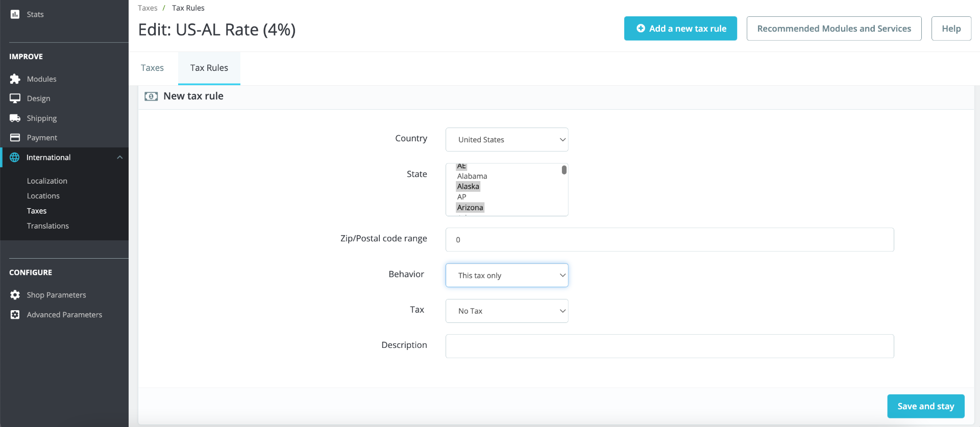
Task: Click the Payment card icon
Action: 15,138
